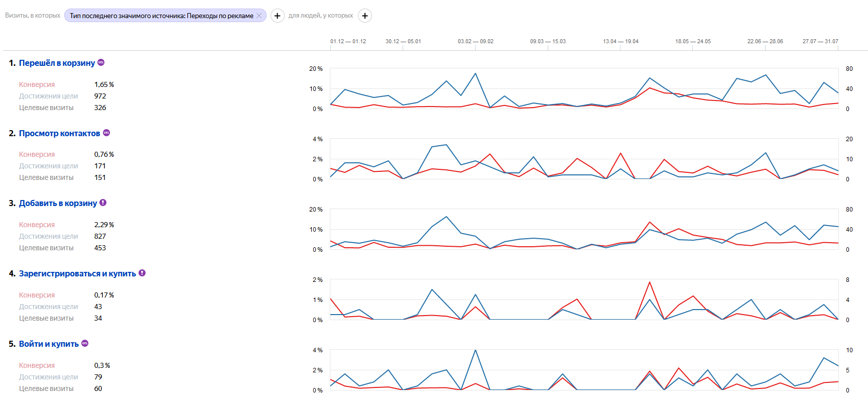Screen dimensions: 868x396
Task: Select the 27.07 — 31.07 period marker
Action: 820,41
